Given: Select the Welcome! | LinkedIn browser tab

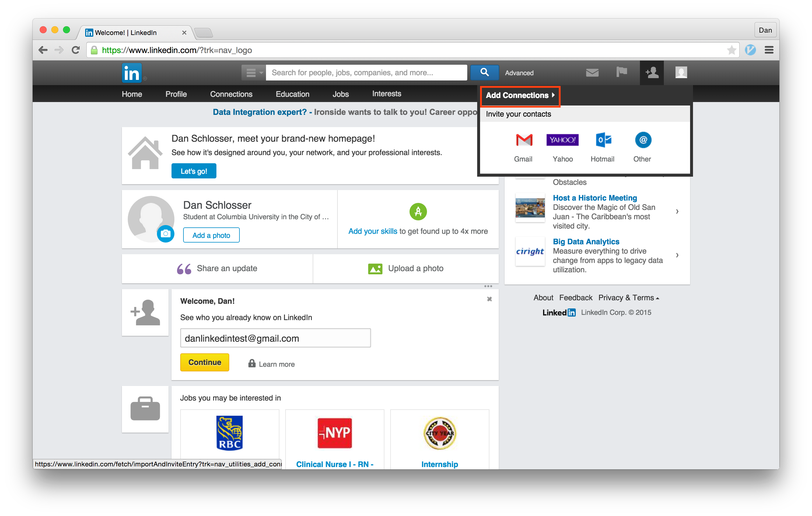Looking at the screenshot, I should tap(135, 33).
